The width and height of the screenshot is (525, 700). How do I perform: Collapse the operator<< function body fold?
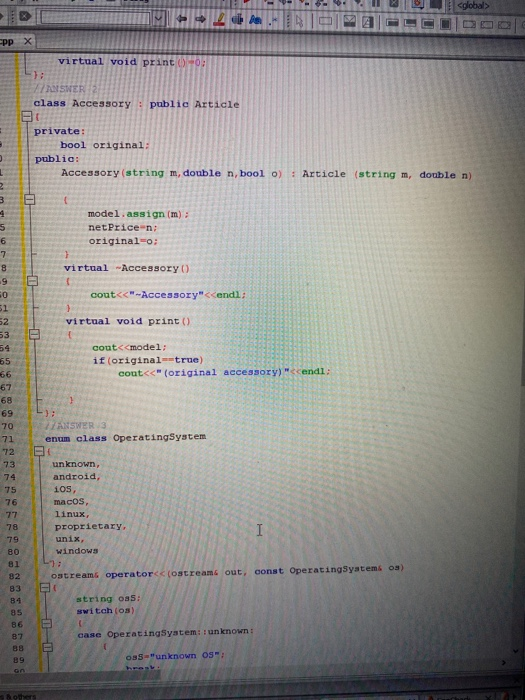(45, 588)
